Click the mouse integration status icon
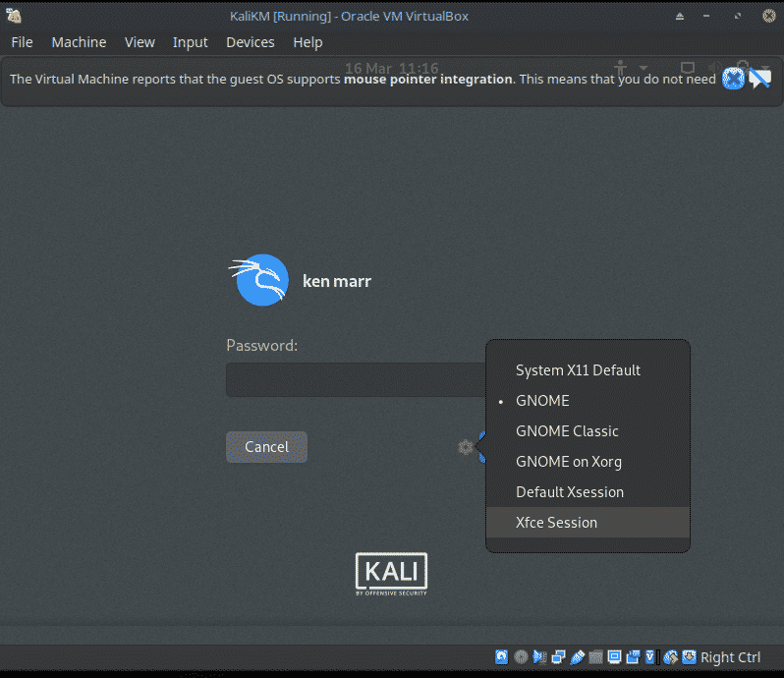The width and height of the screenshot is (784, 678). coord(671,657)
